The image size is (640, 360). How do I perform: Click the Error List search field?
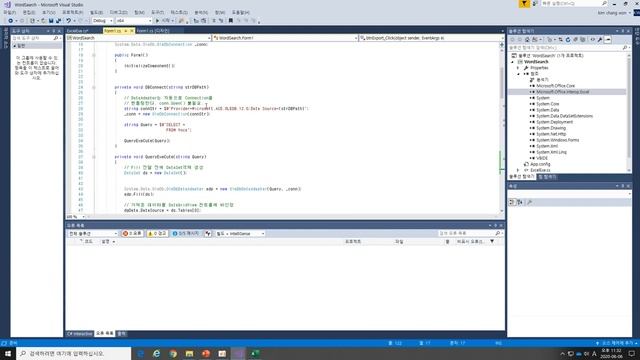coord(470,233)
